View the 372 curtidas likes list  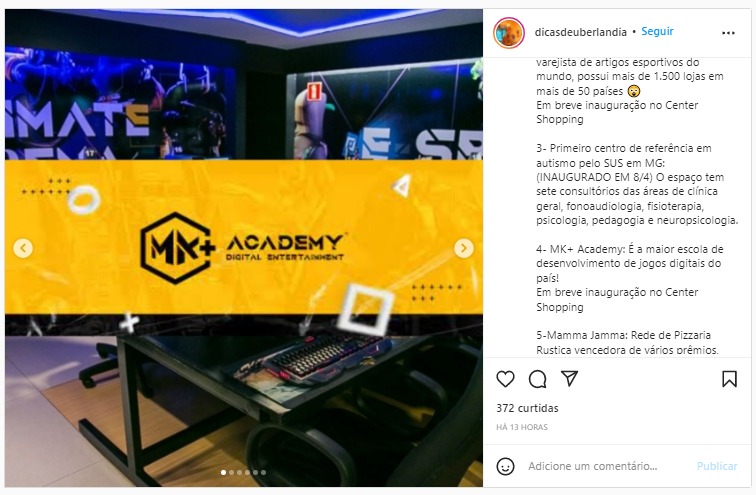point(527,408)
